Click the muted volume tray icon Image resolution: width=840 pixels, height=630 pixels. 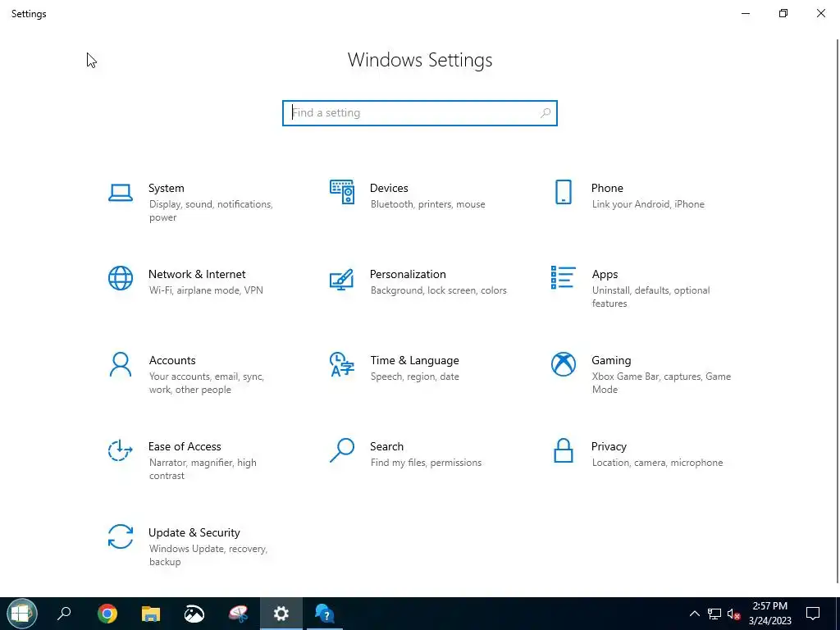point(733,614)
